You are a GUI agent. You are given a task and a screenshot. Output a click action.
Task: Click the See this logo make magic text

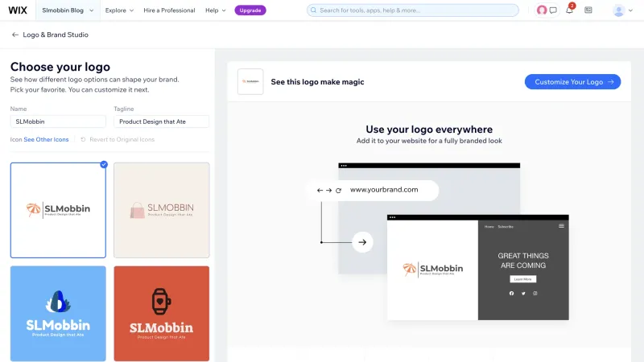click(x=317, y=82)
